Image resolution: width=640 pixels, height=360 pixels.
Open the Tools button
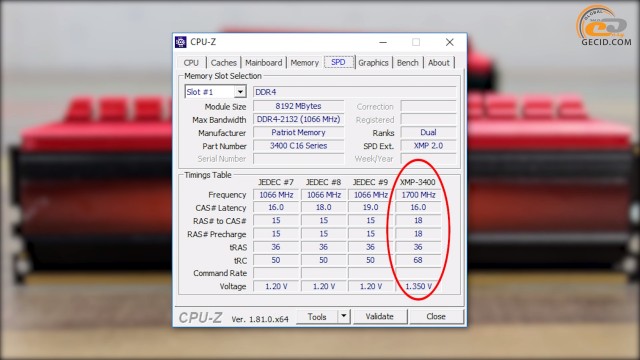coord(317,317)
